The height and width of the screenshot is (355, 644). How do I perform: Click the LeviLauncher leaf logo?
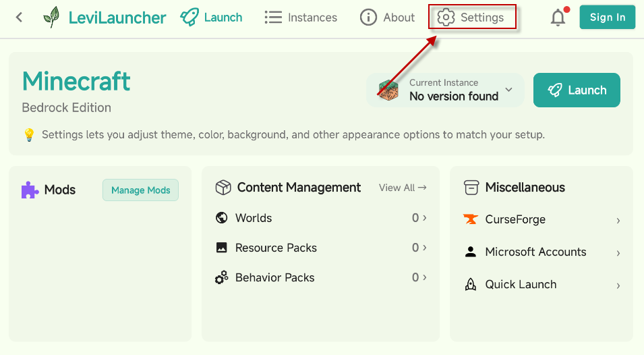(x=51, y=18)
